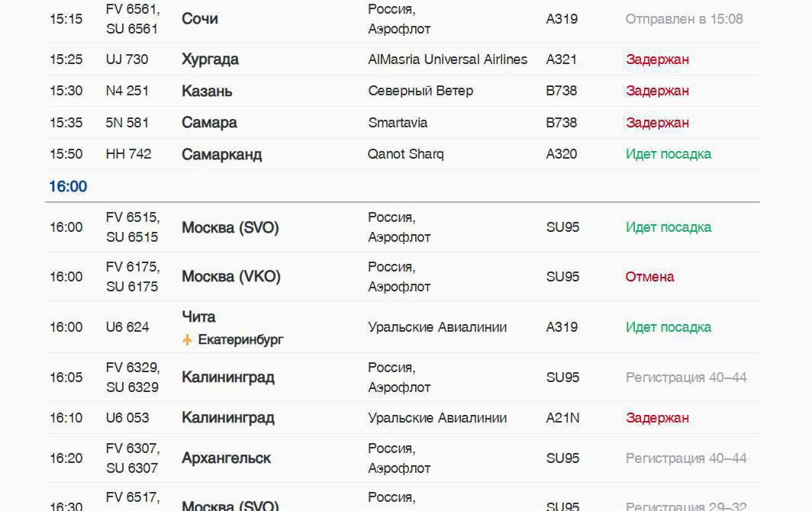The image size is (812, 511).
Task: Click the Qanot Sharq airline name
Action: coord(405,154)
